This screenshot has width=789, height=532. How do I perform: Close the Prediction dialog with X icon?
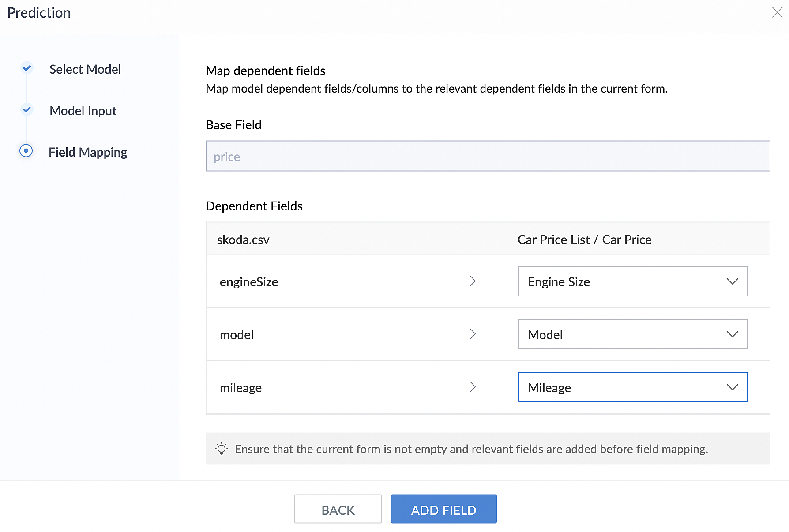click(x=777, y=12)
